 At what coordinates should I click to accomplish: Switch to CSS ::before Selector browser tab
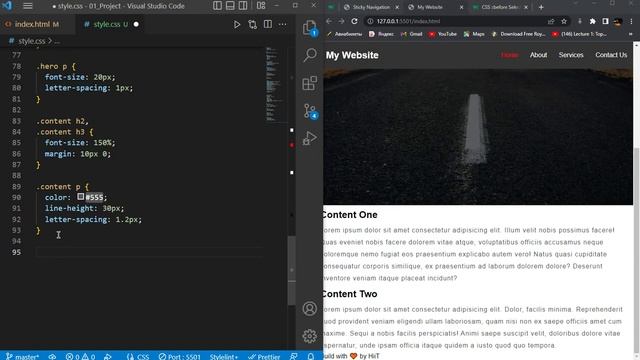[x=499, y=7]
